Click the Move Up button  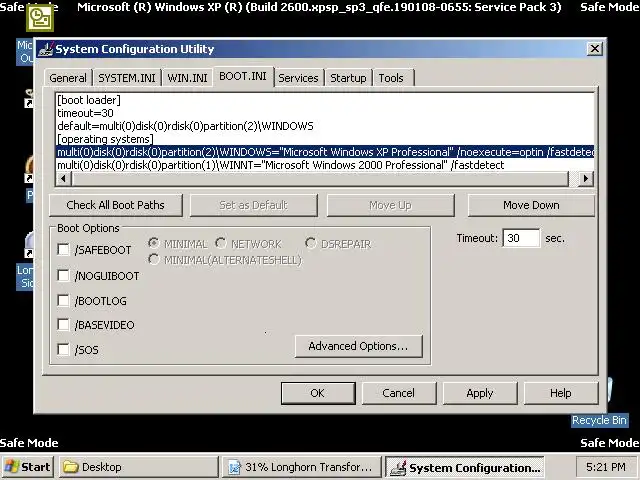(390, 205)
